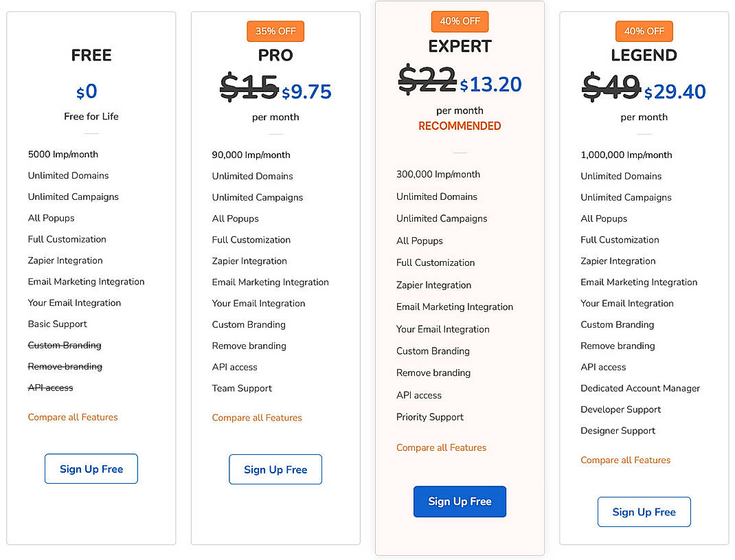This screenshot has height=560, width=735.
Task: Open Compare all Features under the FREE plan
Action: (x=73, y=417)
